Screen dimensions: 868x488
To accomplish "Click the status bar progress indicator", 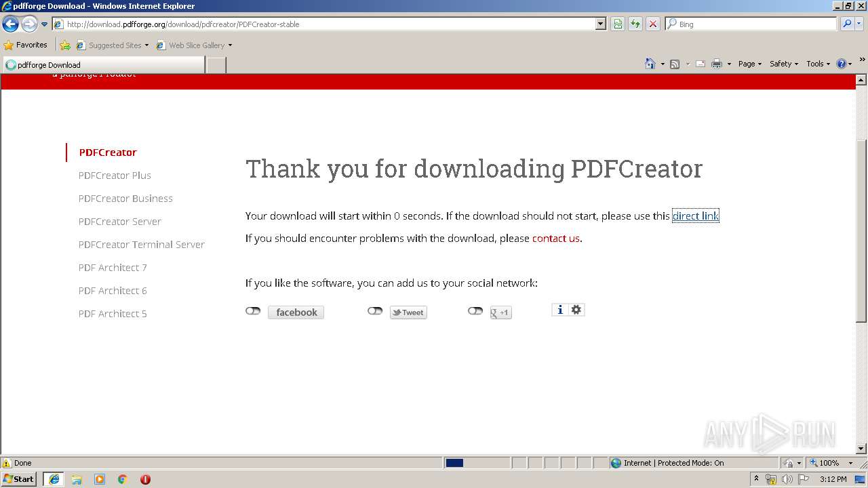I will [477, 463].
